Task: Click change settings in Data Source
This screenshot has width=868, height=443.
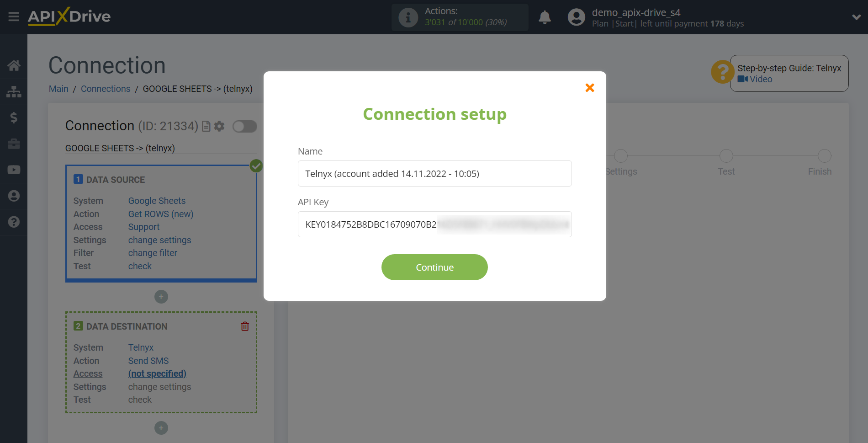Action: click(x=159, y=240)
